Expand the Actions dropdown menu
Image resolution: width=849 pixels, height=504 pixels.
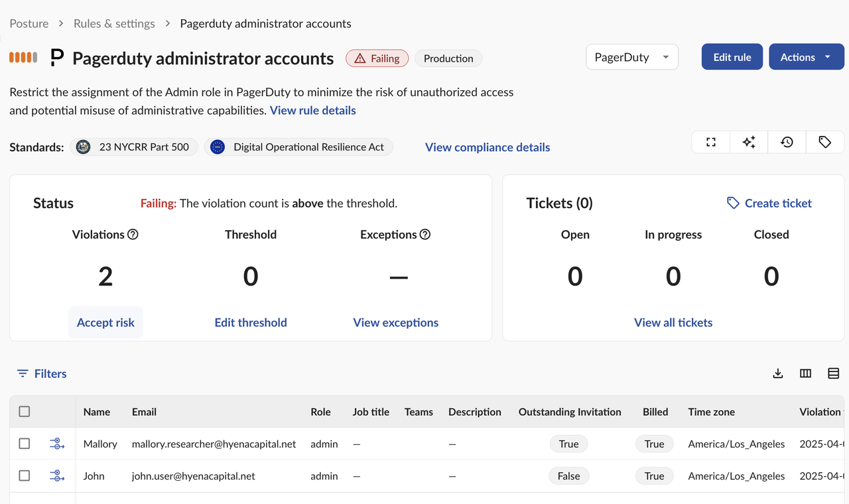click(x=806, y=57)
